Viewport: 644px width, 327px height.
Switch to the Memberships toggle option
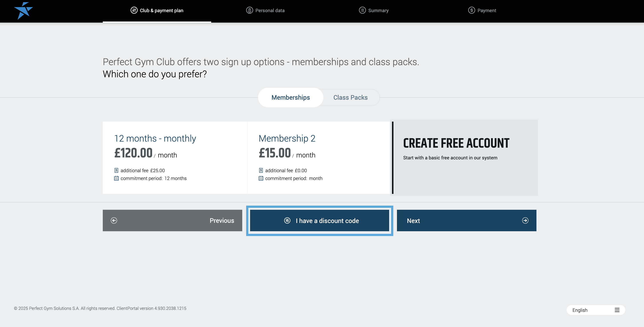coord(290,97)
